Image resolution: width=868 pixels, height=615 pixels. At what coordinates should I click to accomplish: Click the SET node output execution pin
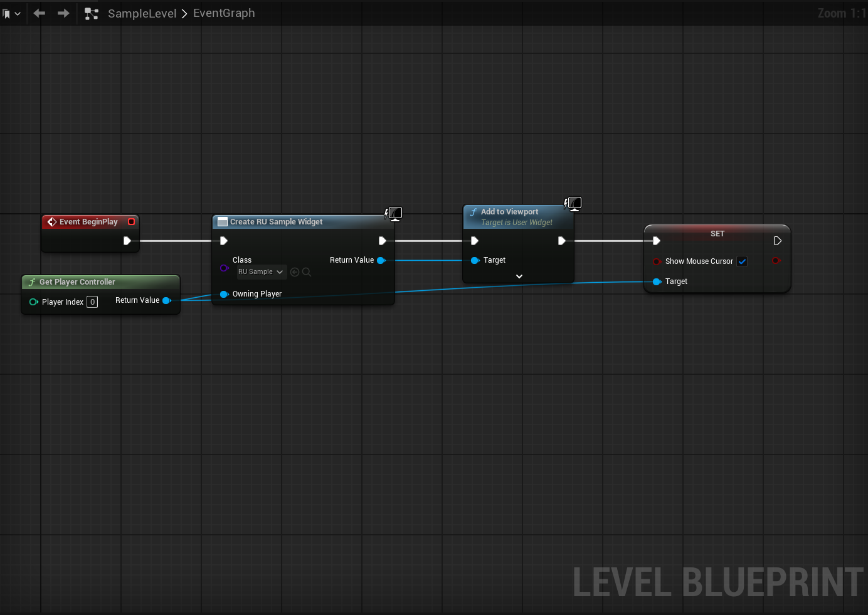pyautogui.click(x=777, y=241)
